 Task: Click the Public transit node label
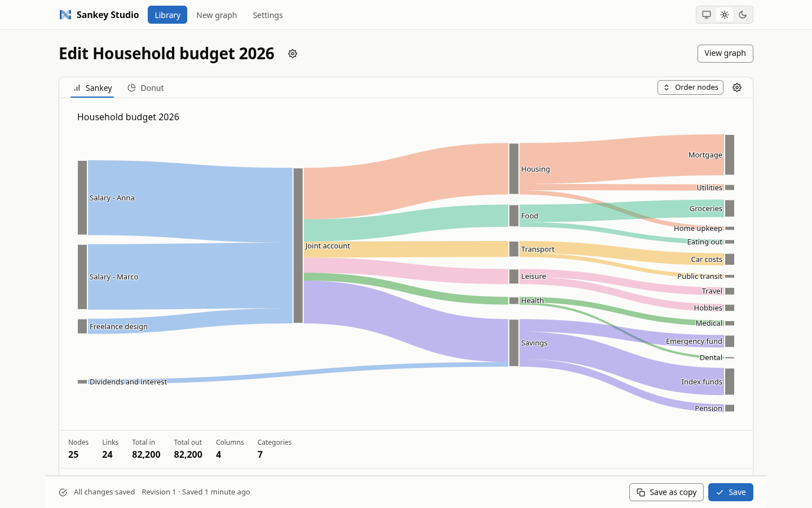[700, 277]
